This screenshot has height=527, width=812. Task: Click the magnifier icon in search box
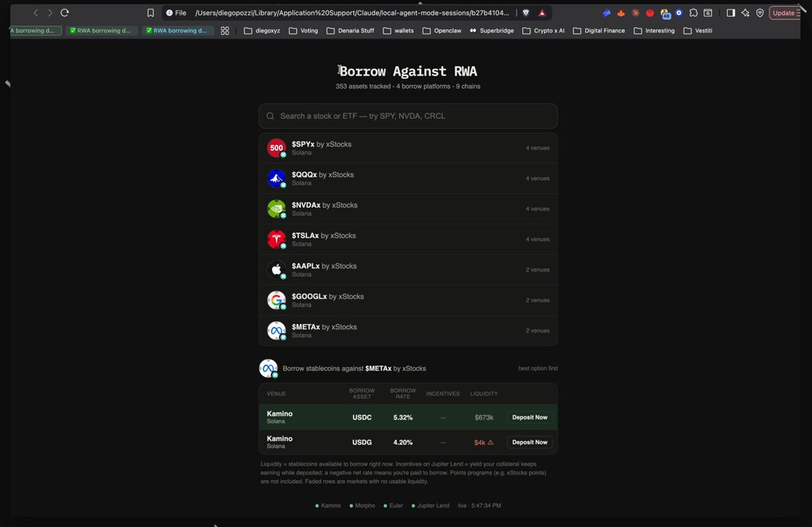pos(271,116)
